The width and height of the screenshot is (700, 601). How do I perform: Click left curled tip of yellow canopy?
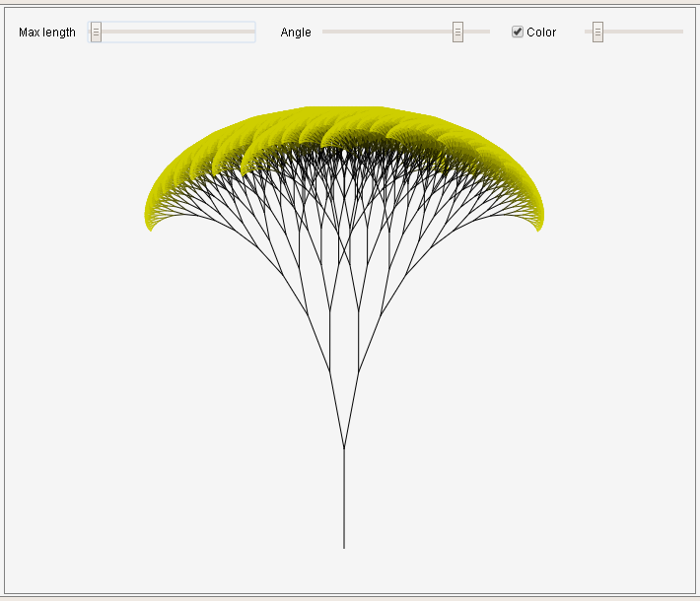pos(150,225)
